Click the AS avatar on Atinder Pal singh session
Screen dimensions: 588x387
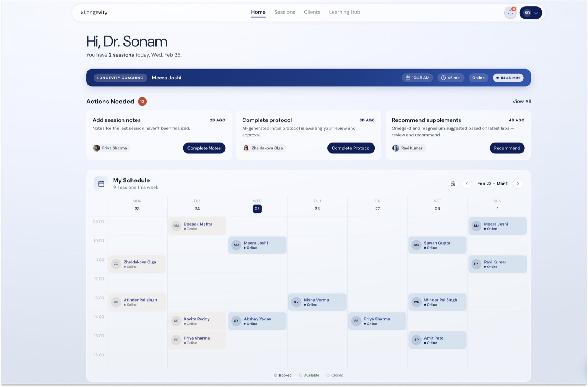(116, 302)
